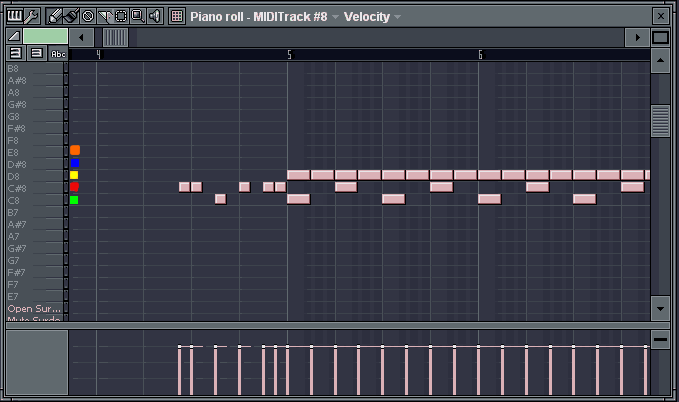Click the green color marker on C8
The image size is (679, 402).
74,200
